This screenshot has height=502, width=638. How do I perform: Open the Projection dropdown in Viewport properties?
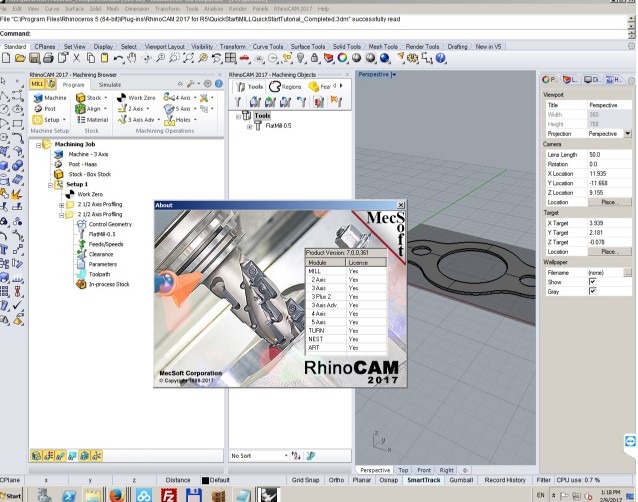[627, 133]
